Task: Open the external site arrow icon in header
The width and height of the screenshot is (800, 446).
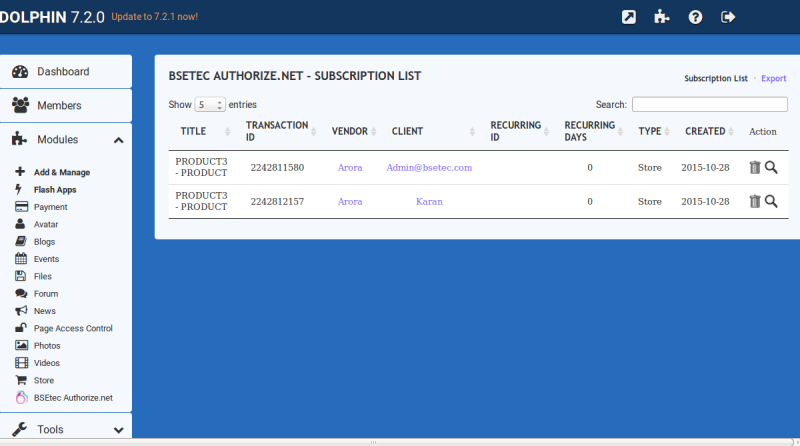Action: point(629,17)
